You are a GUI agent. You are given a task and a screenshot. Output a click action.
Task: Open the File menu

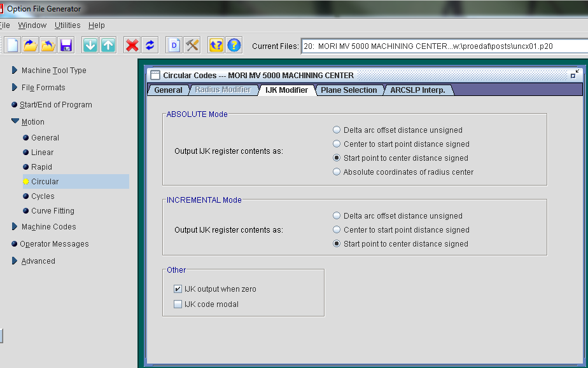pyautogui.click(x=4, y=25)
